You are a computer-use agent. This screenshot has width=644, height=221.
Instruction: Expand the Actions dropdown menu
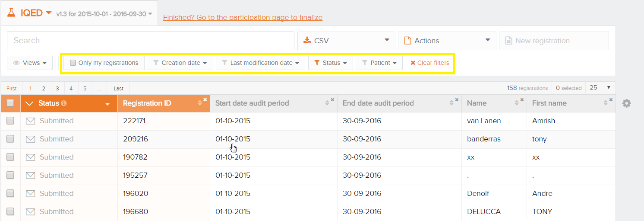(x=447, y=41)
